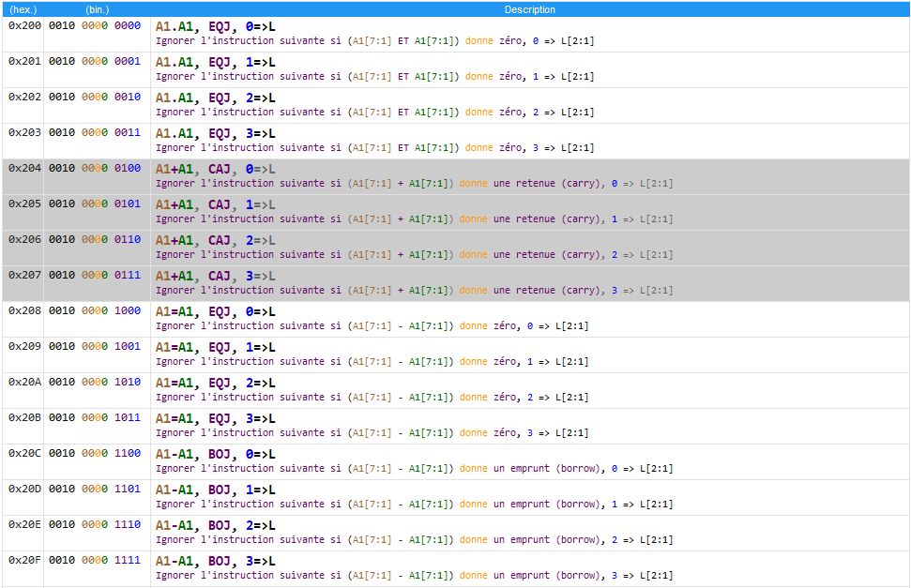The image size is (911, 588).
Task: Select instruction 'A1=A1, EQJ, 3=>L'
Action: (x=216, y=419)
